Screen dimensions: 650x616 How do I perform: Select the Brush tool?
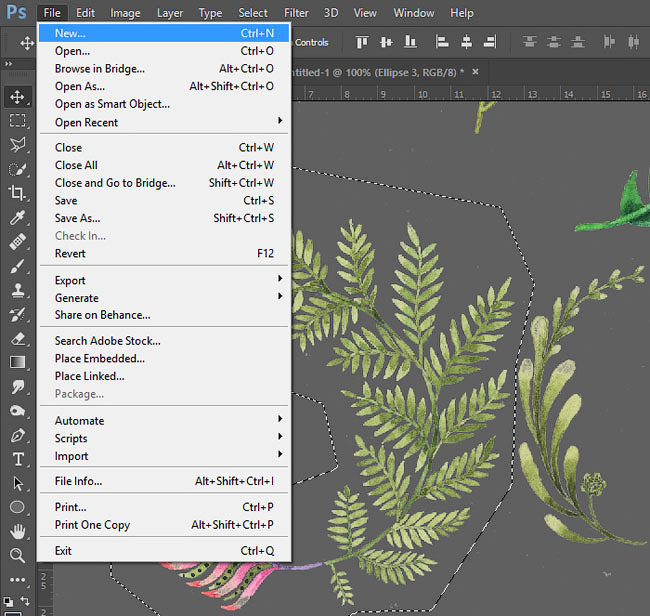17,266
